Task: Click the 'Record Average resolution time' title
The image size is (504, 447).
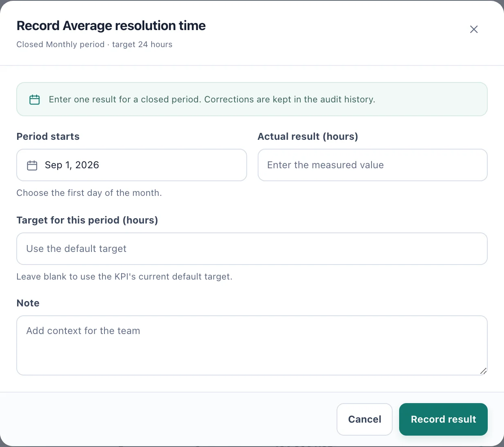Action: point(111,26)
